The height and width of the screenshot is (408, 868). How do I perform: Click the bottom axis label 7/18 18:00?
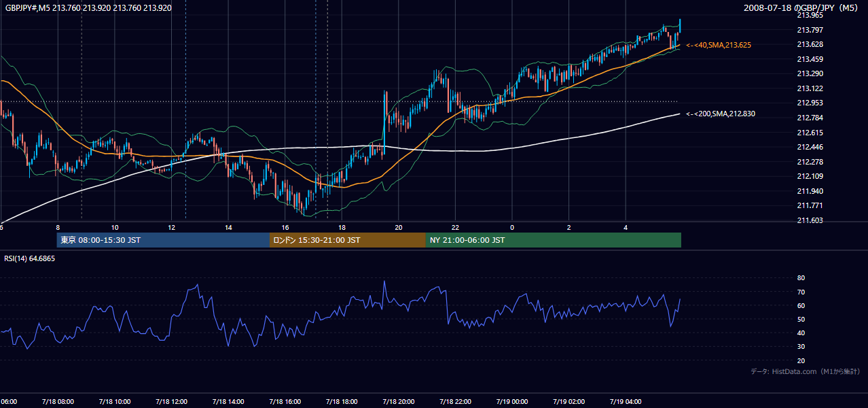341,402
